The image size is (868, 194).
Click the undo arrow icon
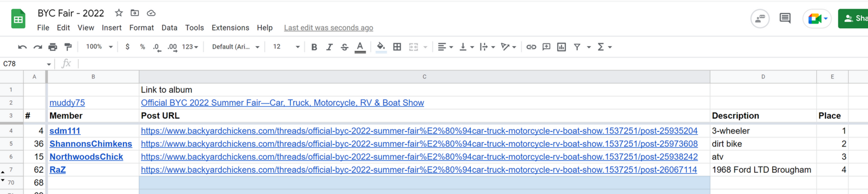click(x=22, y=47)
